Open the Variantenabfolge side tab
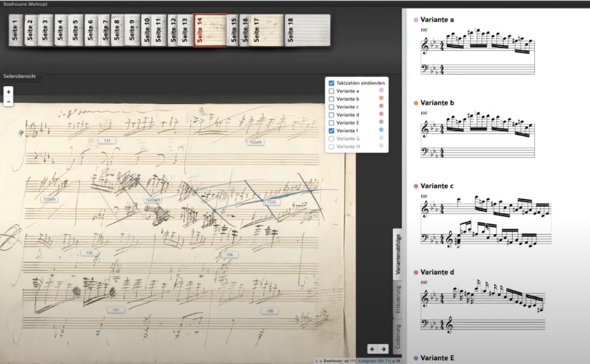This screenshot has width=590, height=364. (398, 254)
